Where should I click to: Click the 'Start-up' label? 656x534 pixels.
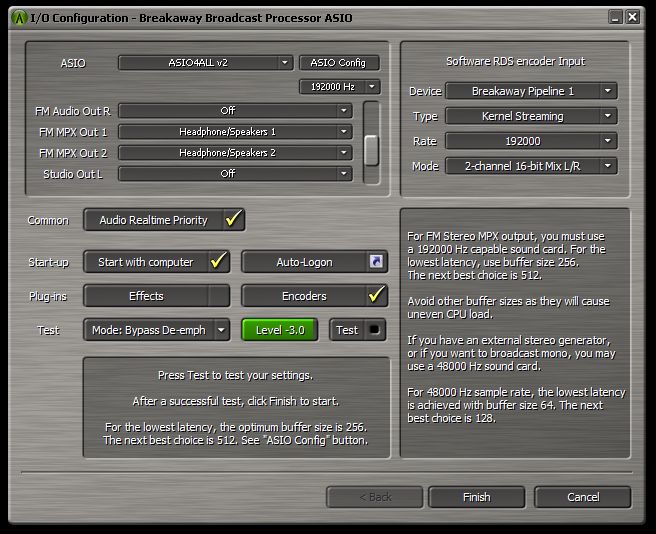pos(48,262)
